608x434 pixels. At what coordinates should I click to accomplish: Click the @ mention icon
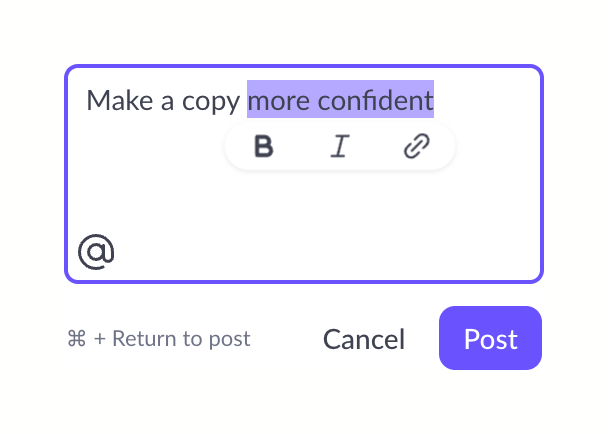(96, 251)
